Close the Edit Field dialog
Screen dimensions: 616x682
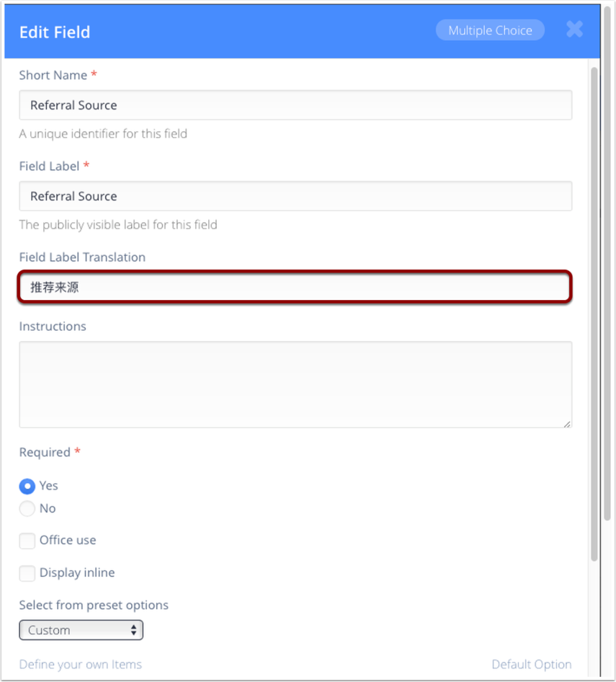pos(574,30)
